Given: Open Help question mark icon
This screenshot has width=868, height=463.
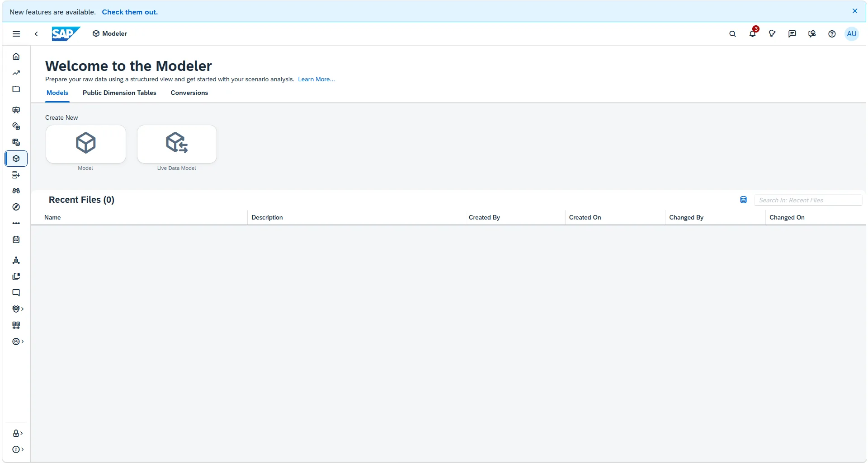Looking at the screenshot, I should (x=832, y=34).
